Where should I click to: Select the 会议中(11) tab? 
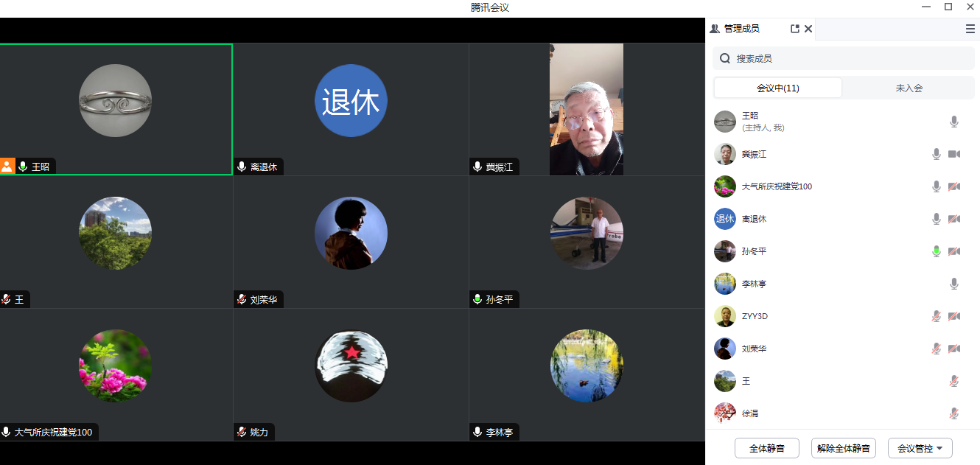(x=778, y=88)
